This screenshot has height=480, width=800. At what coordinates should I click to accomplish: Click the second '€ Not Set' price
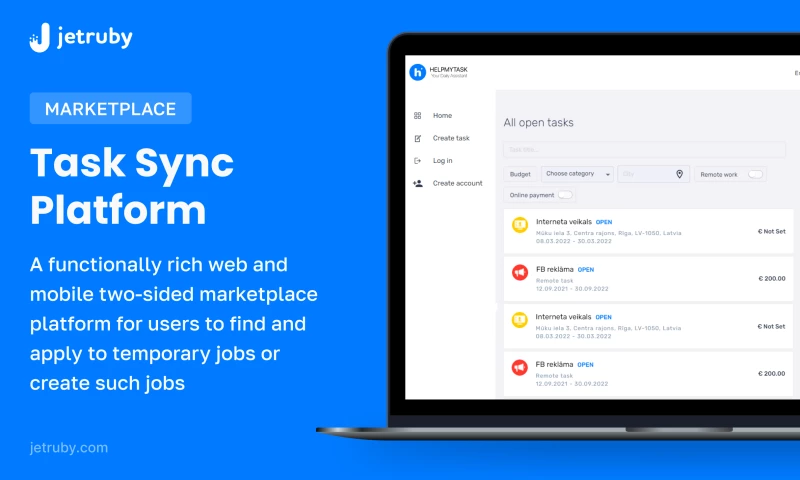click(771, 326)
